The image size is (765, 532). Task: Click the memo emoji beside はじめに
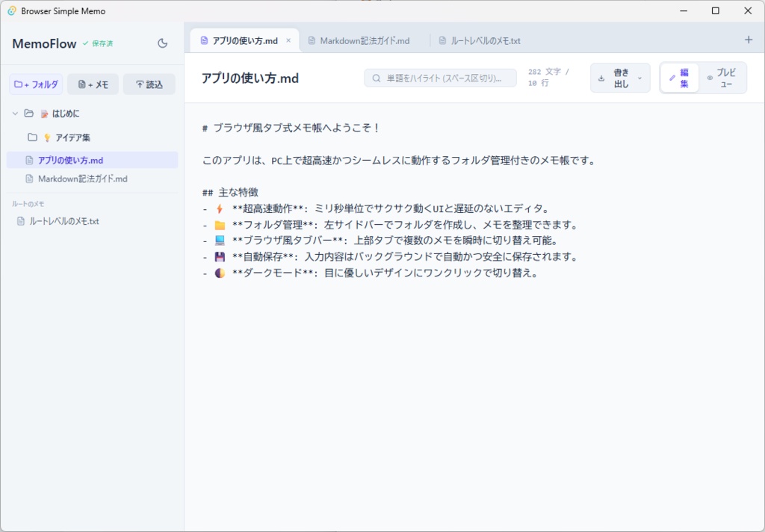click(44, 114)
